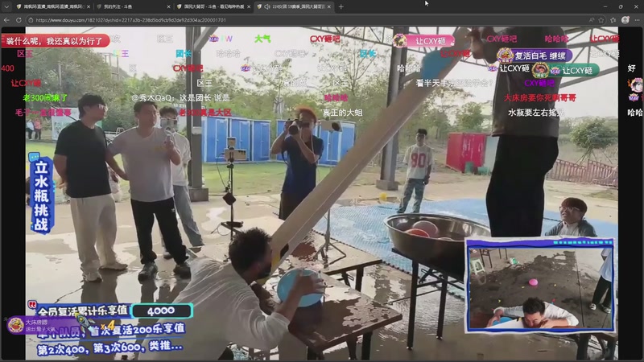This screenshot has width=644, height=362.
Task: Click the 老300闹麻了 green comment
Action: coord(45,97)
